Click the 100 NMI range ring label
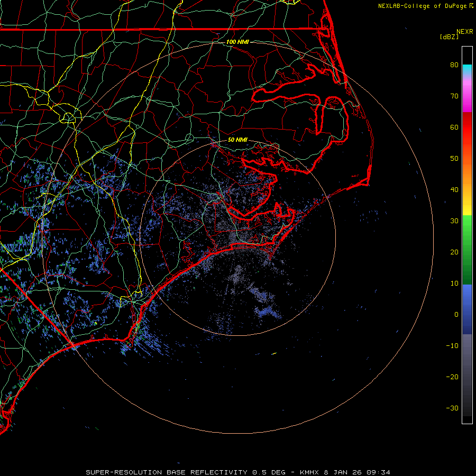Screen dimensions: 476x476 [237, 42]
